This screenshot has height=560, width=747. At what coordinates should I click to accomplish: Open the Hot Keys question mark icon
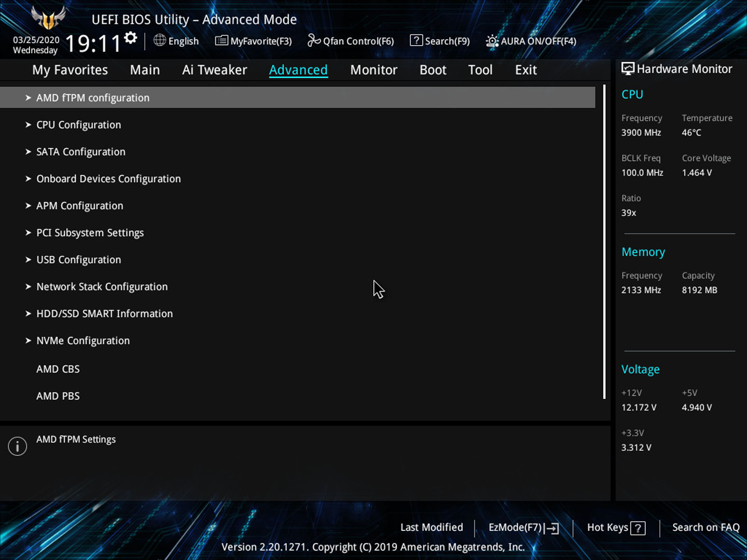pyautogui.click(x=638, y=528)
